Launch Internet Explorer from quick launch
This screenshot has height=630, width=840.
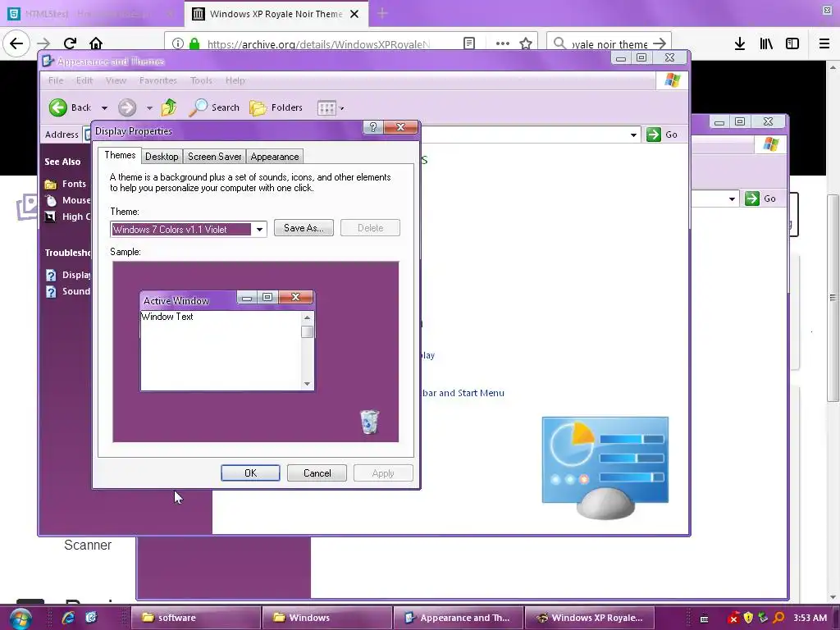coord(68,618)
